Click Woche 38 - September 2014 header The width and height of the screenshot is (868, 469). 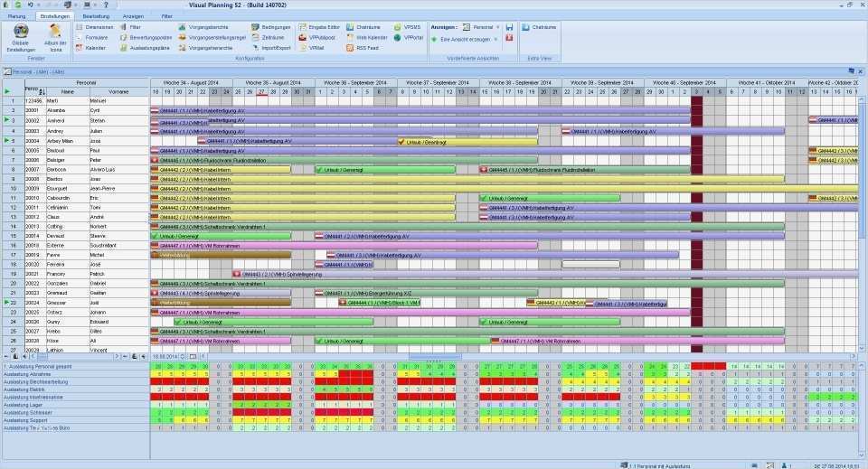pyautogui.click(x=520, y=82)
